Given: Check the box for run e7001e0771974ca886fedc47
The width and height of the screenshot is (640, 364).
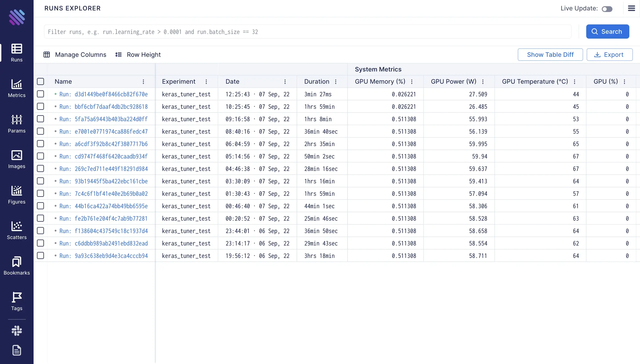Looking at the screenshot, I should coord(40,131).
